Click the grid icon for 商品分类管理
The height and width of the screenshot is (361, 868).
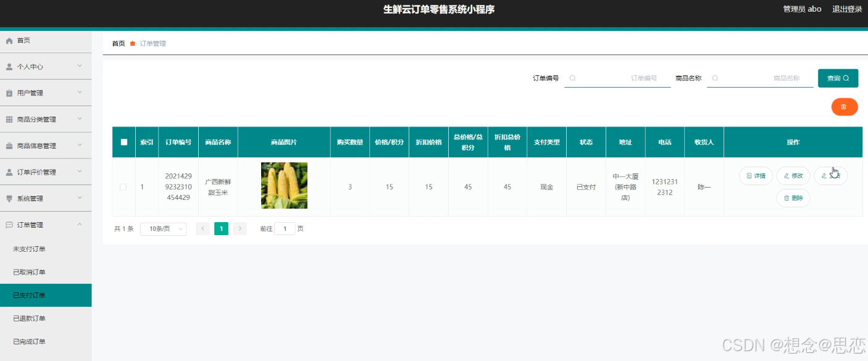point(9,120)
